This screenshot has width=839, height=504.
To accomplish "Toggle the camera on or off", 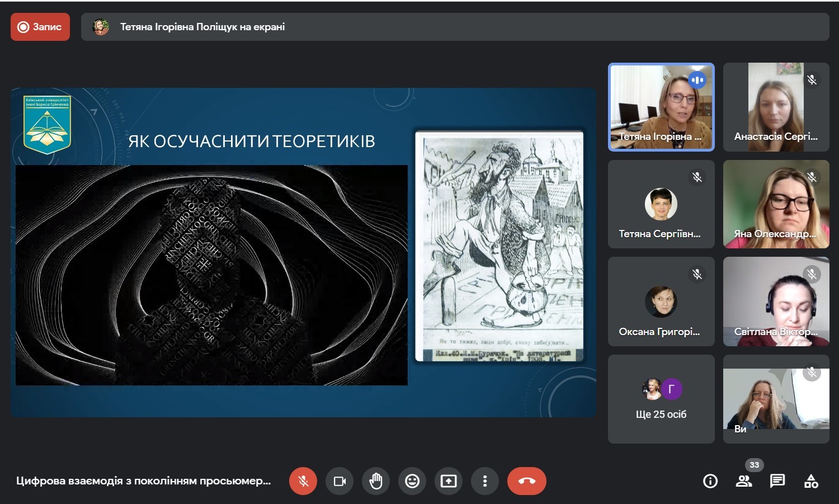I will tap(340, 481).
